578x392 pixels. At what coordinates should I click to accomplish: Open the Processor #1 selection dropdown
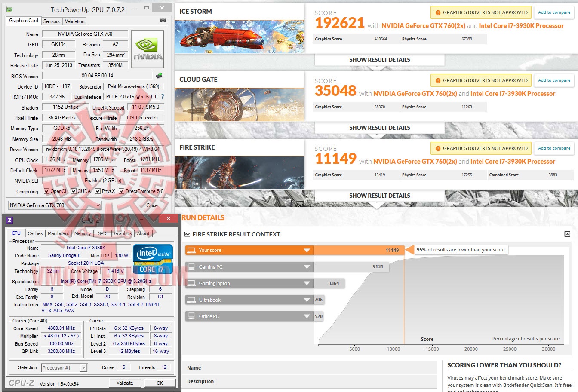tap(64, 367)
